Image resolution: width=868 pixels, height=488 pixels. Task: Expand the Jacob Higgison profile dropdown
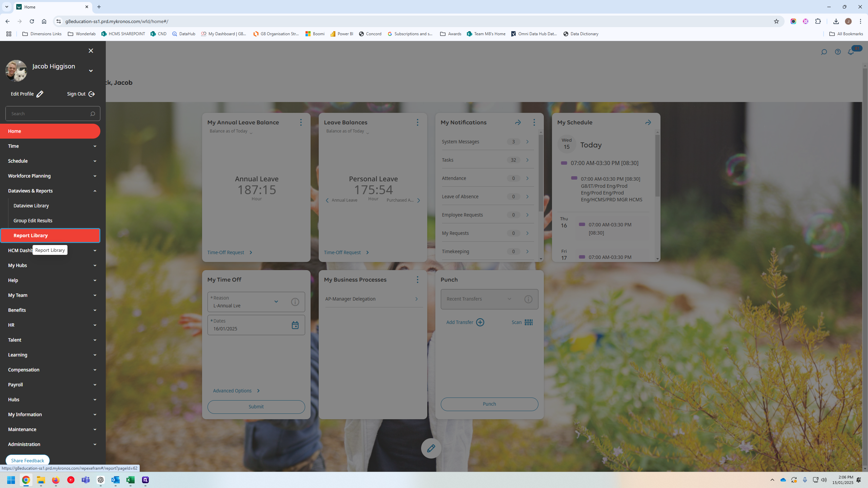click(x=91, y=71)
